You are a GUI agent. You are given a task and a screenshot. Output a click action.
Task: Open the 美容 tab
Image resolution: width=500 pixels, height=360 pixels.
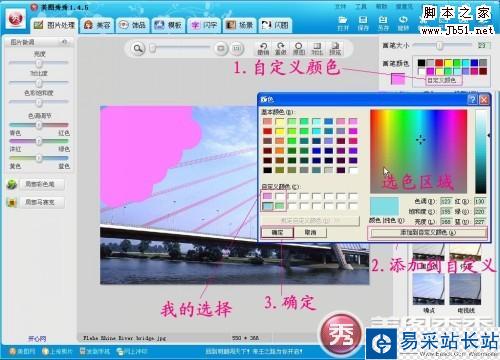click(x=97, y=25)
